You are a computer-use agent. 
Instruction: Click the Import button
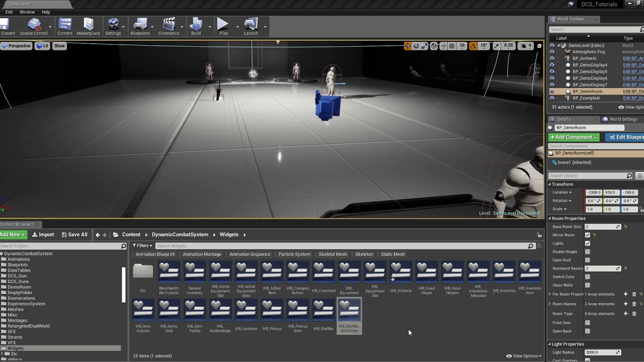pos(43,235)
